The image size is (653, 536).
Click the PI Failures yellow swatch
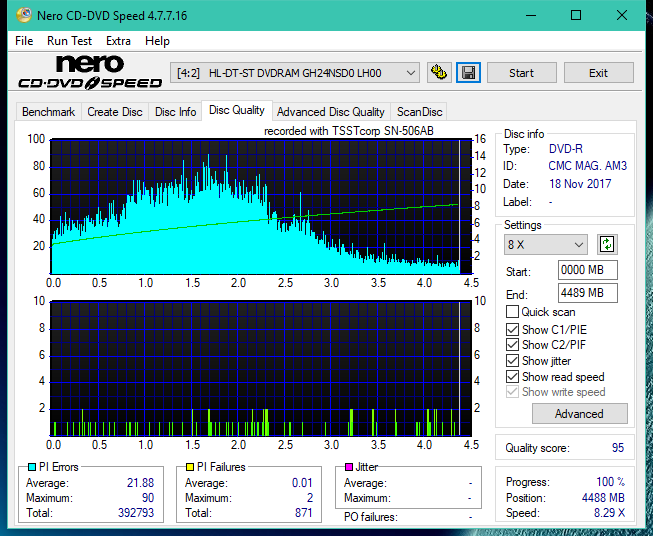[190, 467]
